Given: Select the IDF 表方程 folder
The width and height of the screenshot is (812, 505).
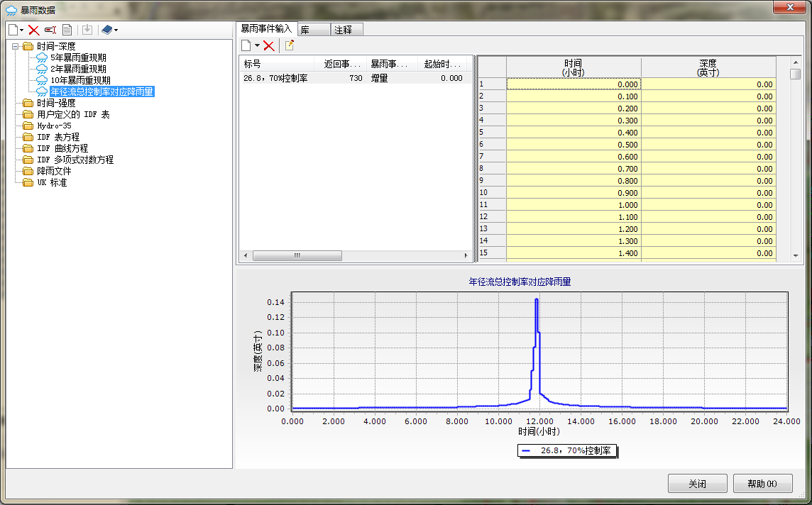Looking at the screenshot, I should pyautogui.click(x=58, y=137).
